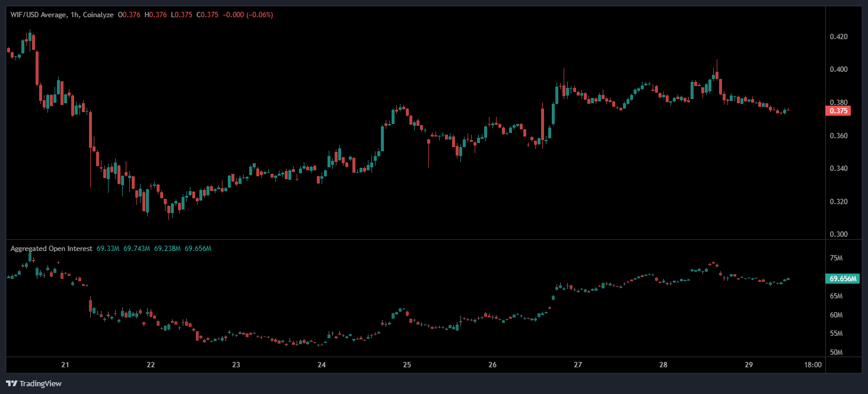Select date 29 on the time axis

[749, 365]
